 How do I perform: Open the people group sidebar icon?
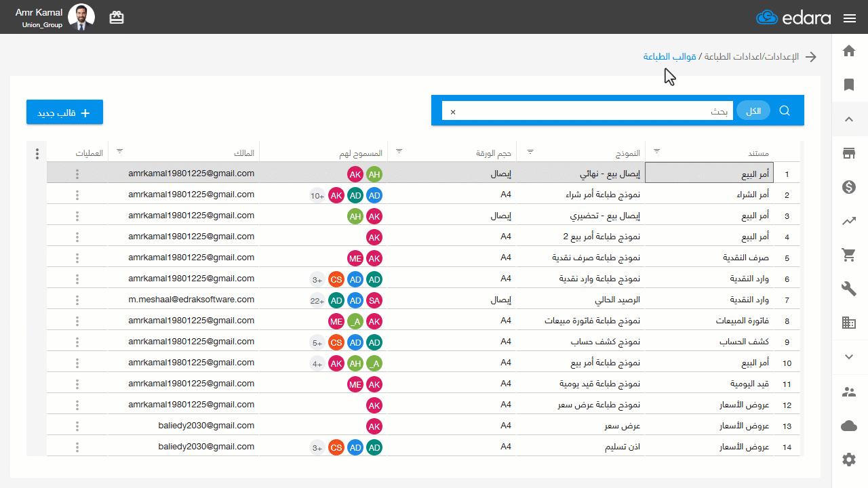[849, 392]
